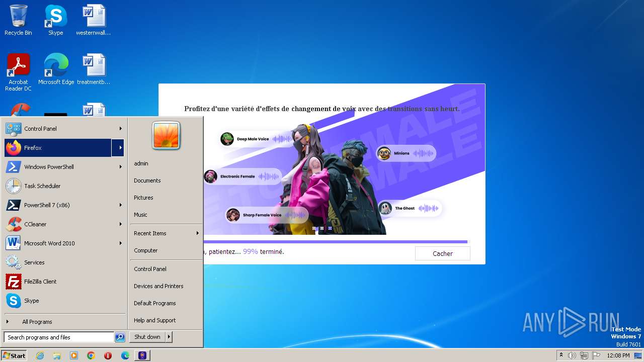Viewport: 644px width, 362px height.
Task: Open Services from Start menu
Action: 64,262
